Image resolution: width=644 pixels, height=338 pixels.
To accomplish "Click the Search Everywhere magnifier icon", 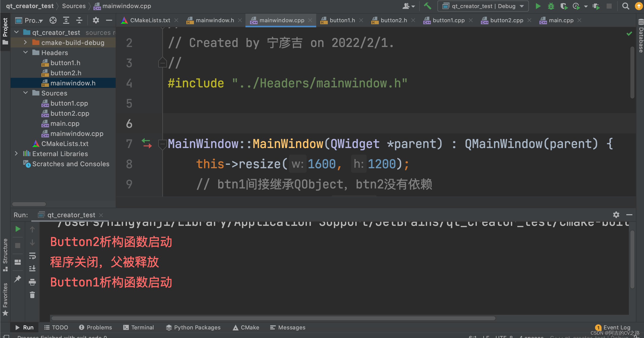I will point(626,6).
